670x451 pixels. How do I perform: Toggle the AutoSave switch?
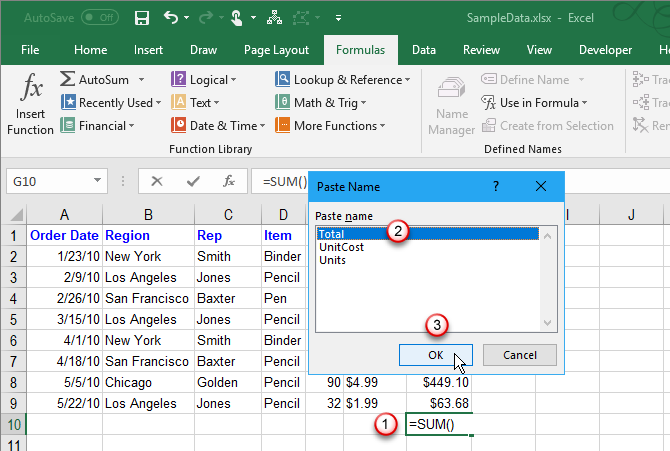click(x=99, y=18)
